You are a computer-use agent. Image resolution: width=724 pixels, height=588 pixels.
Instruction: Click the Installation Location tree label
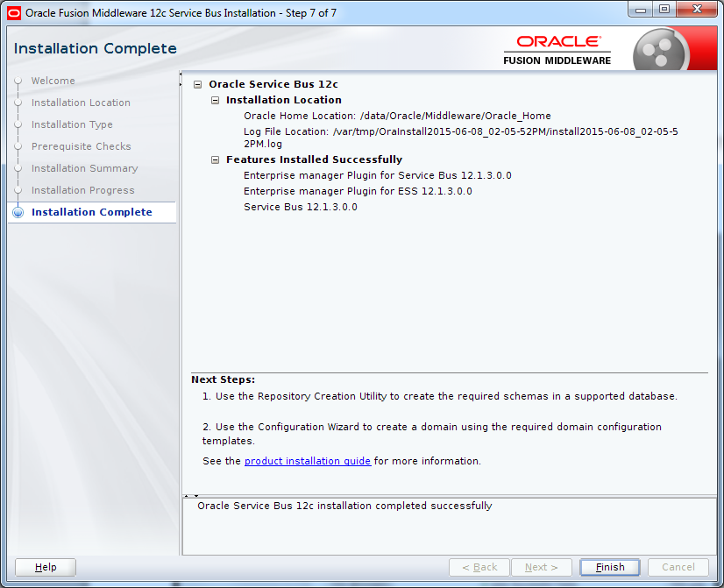(283, 100)
